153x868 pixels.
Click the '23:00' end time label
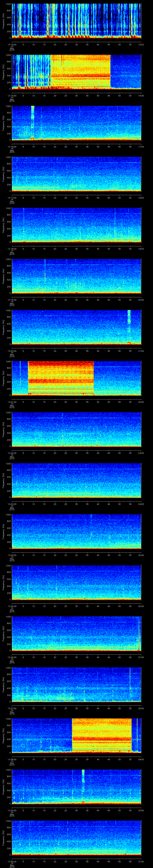141,453
